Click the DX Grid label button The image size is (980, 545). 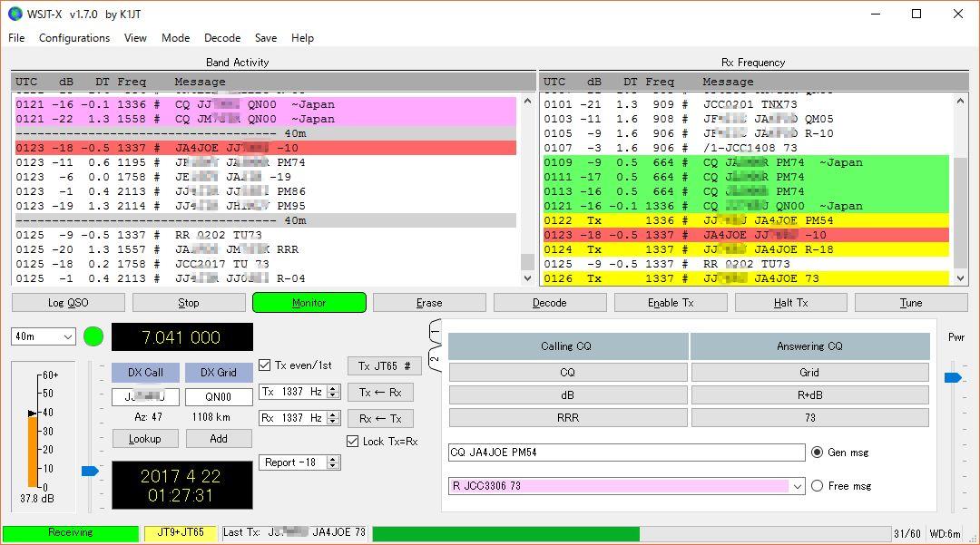pyautogui.click(x=219, y=373)
